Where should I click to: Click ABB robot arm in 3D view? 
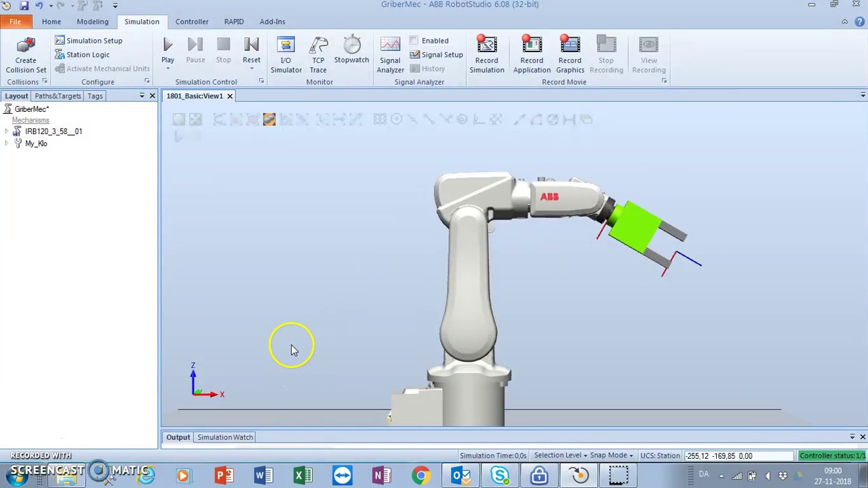[468, 285]
